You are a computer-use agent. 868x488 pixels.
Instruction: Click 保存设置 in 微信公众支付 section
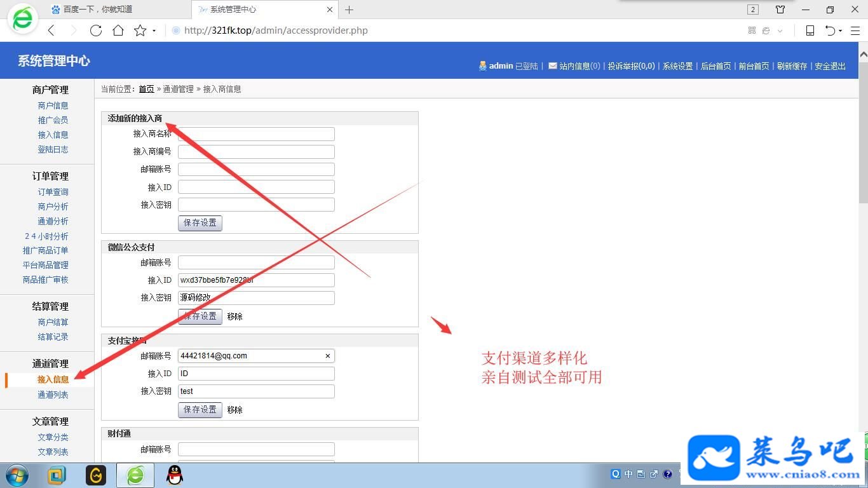tap(200, 316)
